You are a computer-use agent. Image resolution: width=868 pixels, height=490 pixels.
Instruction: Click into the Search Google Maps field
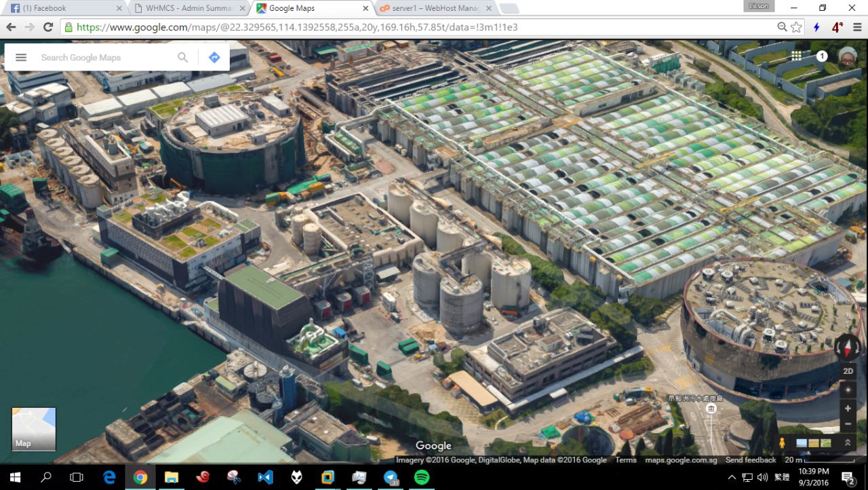point(102,58)
